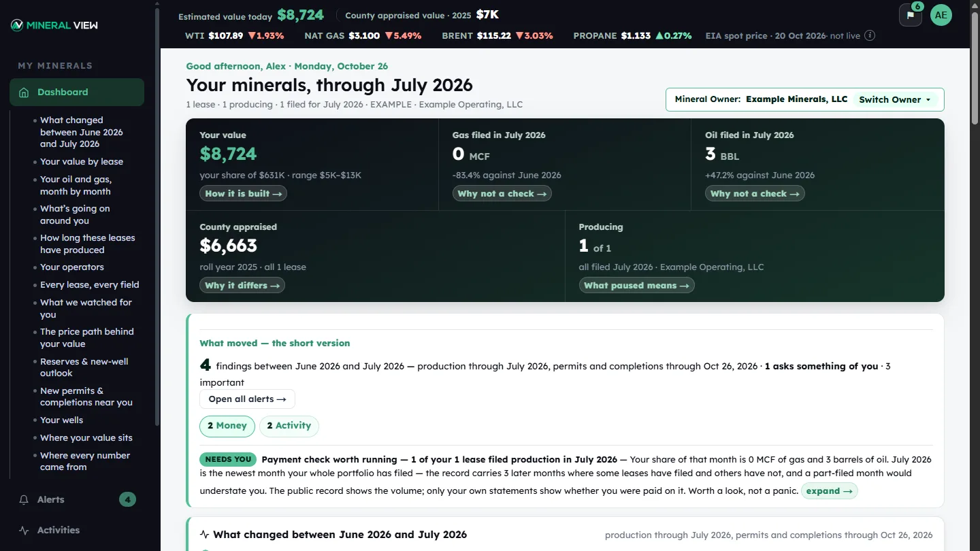
Task: Click the pulse icon beside What changed heading
Action: [204, 535]
